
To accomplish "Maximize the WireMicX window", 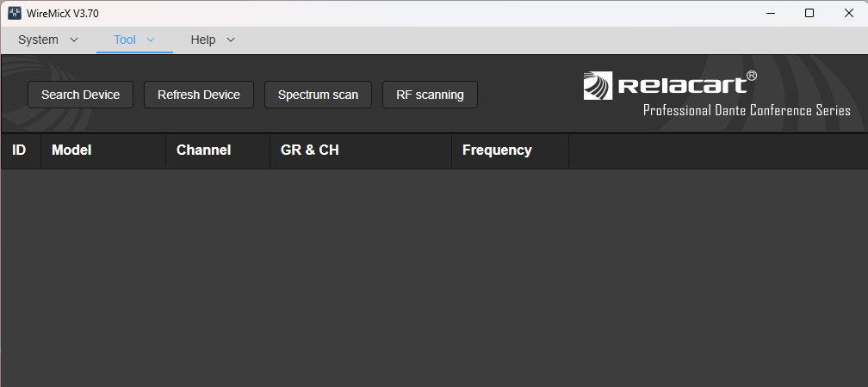I will (809, 13).
